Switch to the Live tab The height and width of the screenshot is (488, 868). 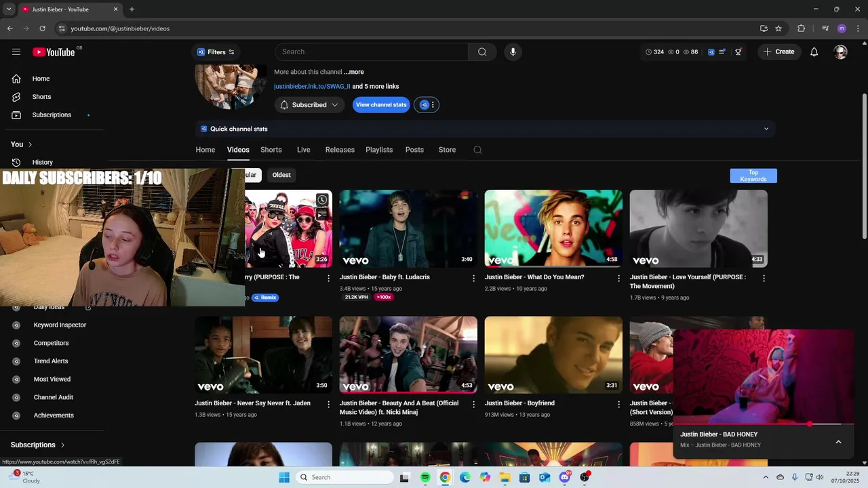click(303, 150)
